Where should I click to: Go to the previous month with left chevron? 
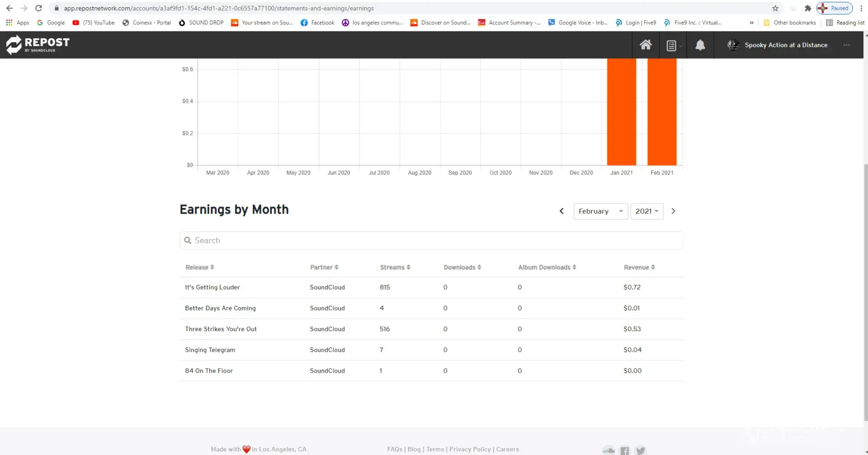pyautogui.click(x=561, y=211)
